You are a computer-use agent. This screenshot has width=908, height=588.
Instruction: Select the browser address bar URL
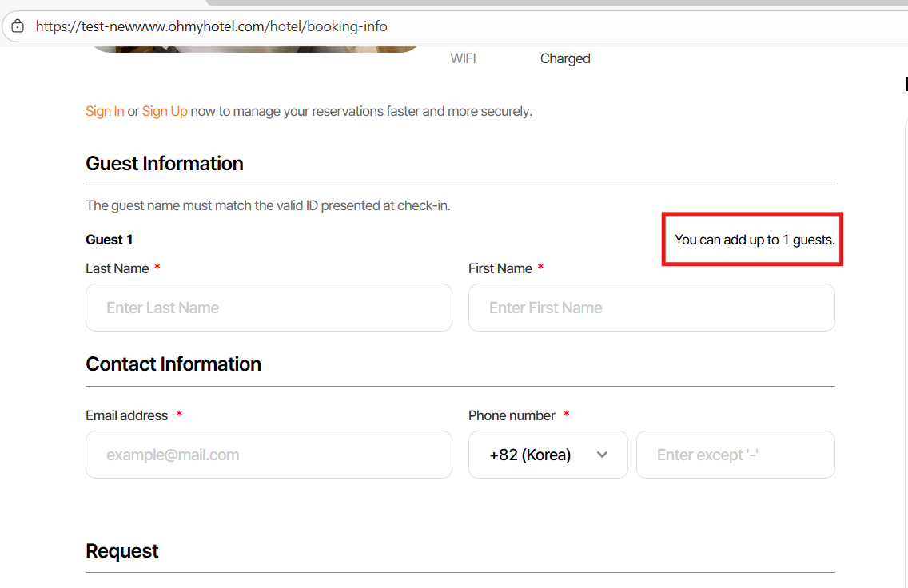[x=212, y=26]
